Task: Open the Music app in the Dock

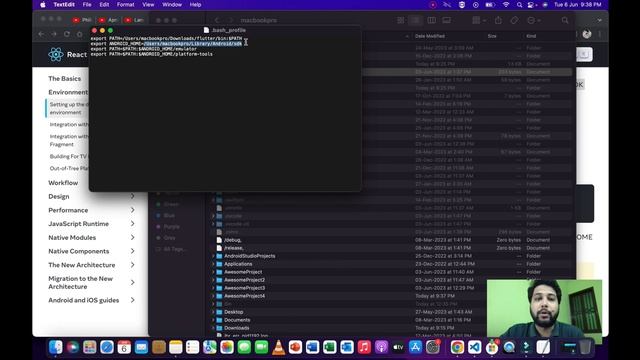Action: click(x=364, y=347)
